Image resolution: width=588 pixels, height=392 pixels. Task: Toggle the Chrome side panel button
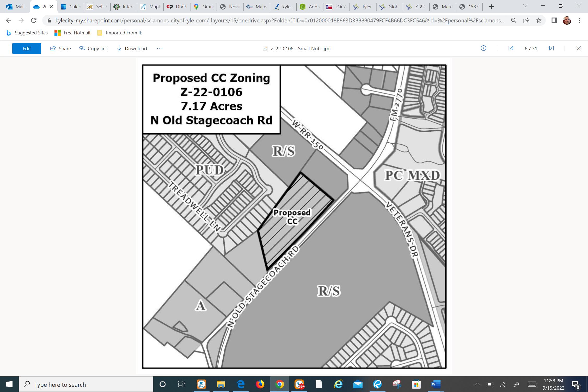pos(554,20)
